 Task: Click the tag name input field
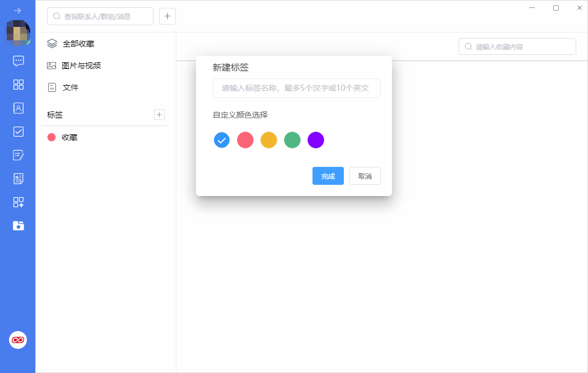296,88
